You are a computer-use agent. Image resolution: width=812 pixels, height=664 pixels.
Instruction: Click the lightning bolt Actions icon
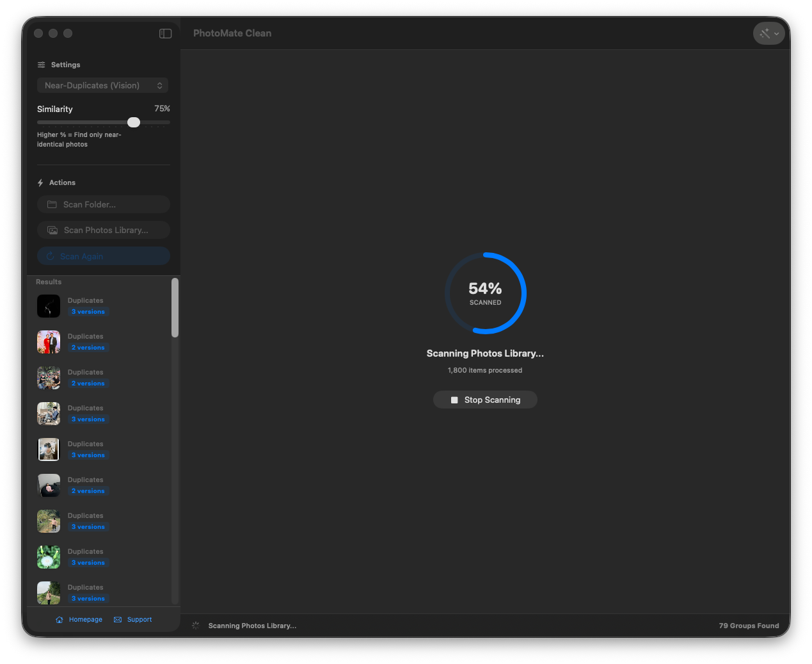point(40,182)
